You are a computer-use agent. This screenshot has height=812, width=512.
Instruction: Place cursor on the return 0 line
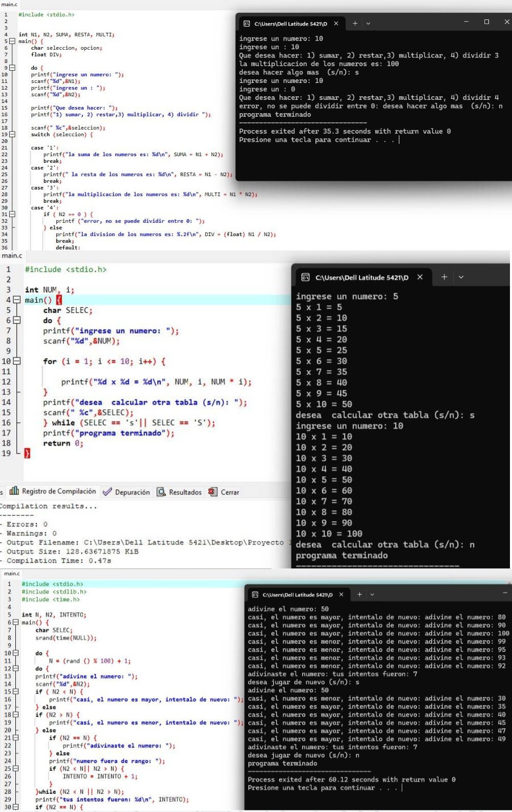point(63,443)
